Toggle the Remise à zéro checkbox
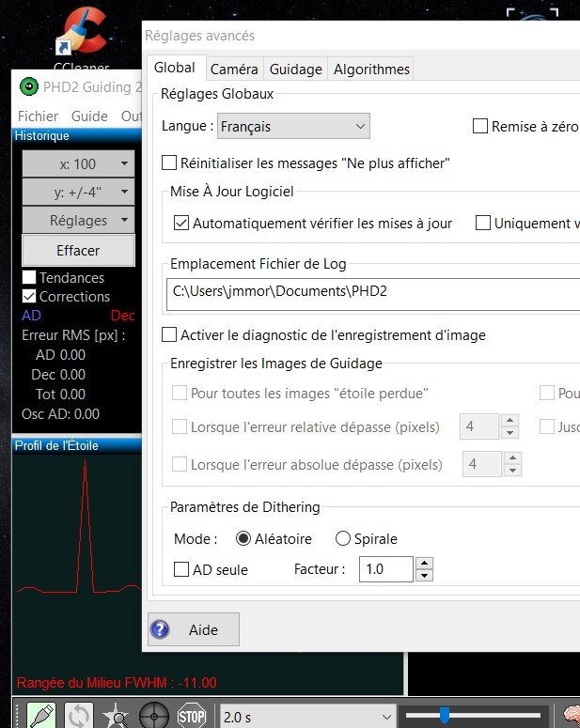 click(x=480, y=126)
